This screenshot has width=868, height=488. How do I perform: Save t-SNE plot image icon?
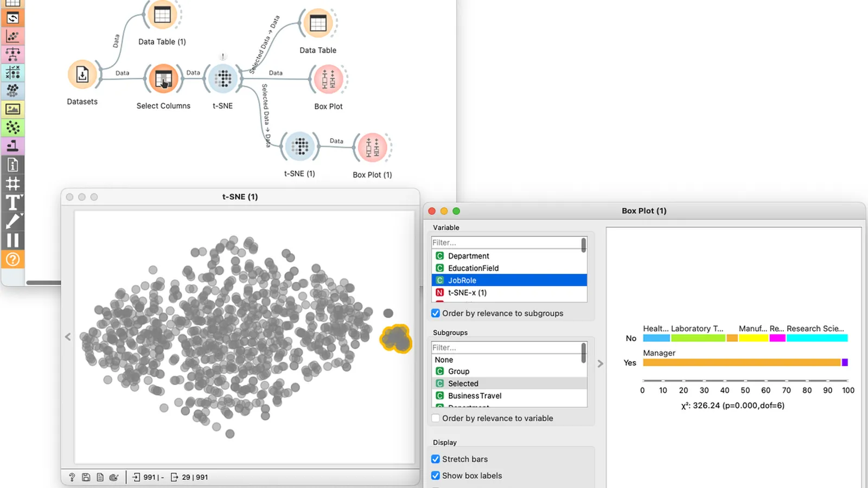(86, 477)
